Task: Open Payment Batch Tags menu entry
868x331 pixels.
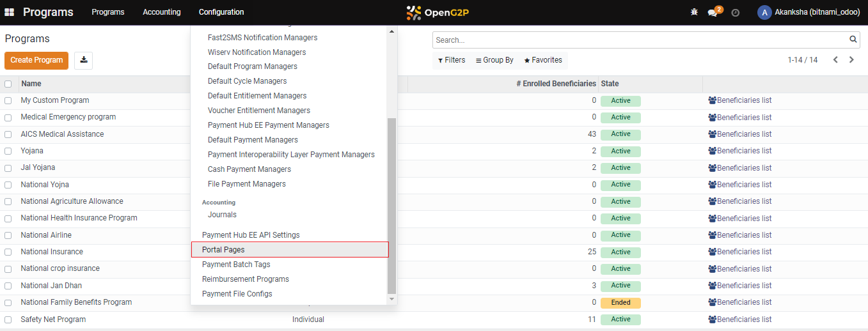Action: coord(236,265)
